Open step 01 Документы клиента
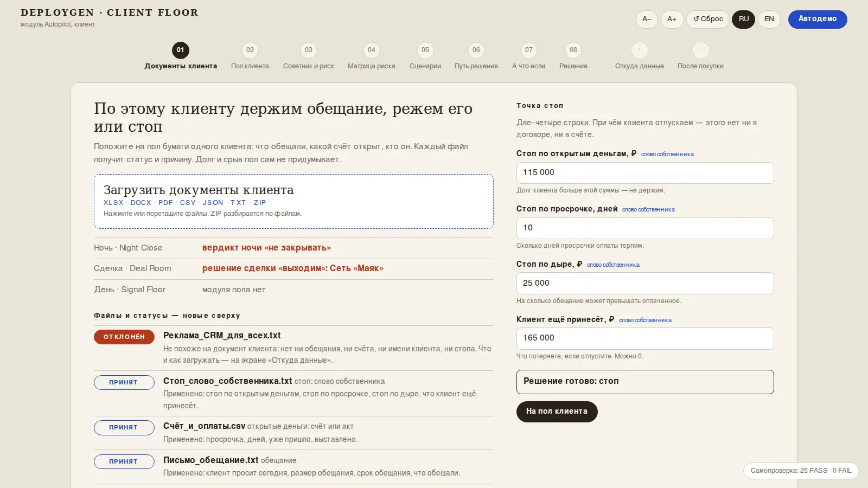This screenshot has height=488, width=868. click(181, 56)
